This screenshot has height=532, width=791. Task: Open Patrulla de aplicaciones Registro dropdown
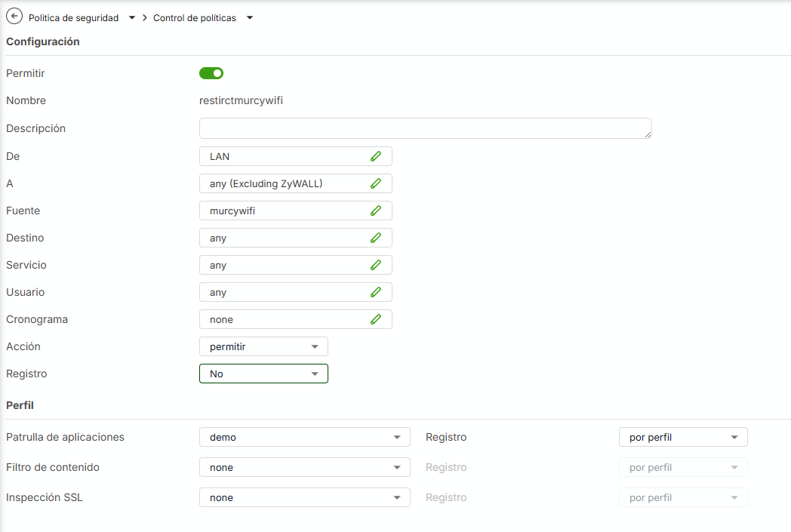[683, 437]
